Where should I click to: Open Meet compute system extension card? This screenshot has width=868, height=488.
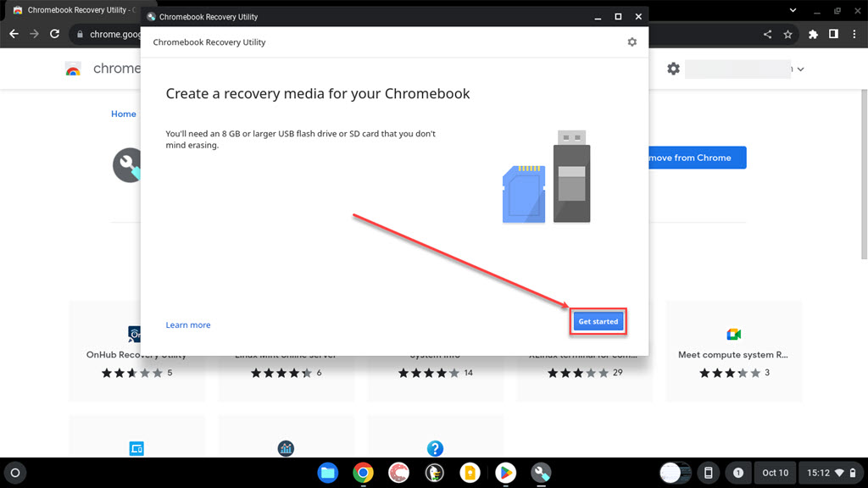[733, 352]
